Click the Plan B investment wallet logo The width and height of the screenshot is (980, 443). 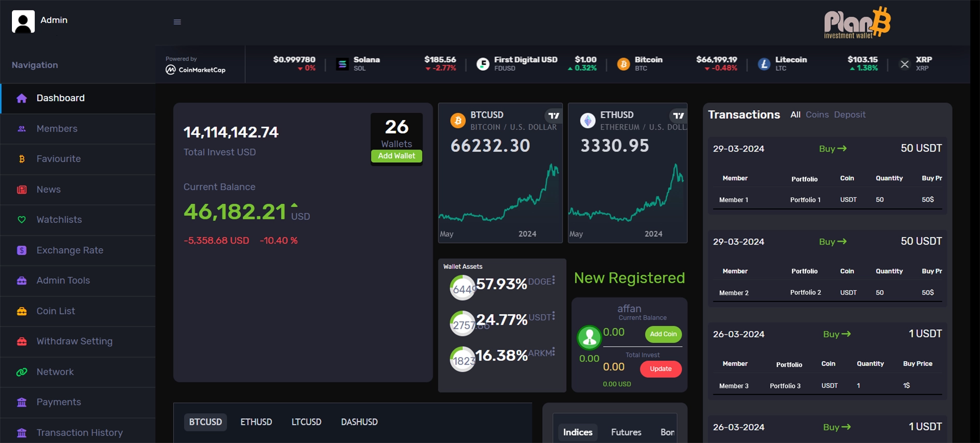(857, 23)
